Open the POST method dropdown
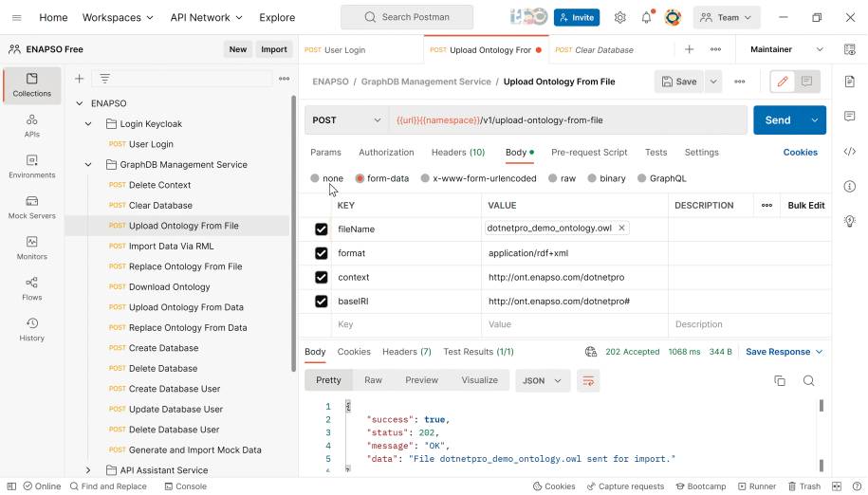 [x=346, y=120]
